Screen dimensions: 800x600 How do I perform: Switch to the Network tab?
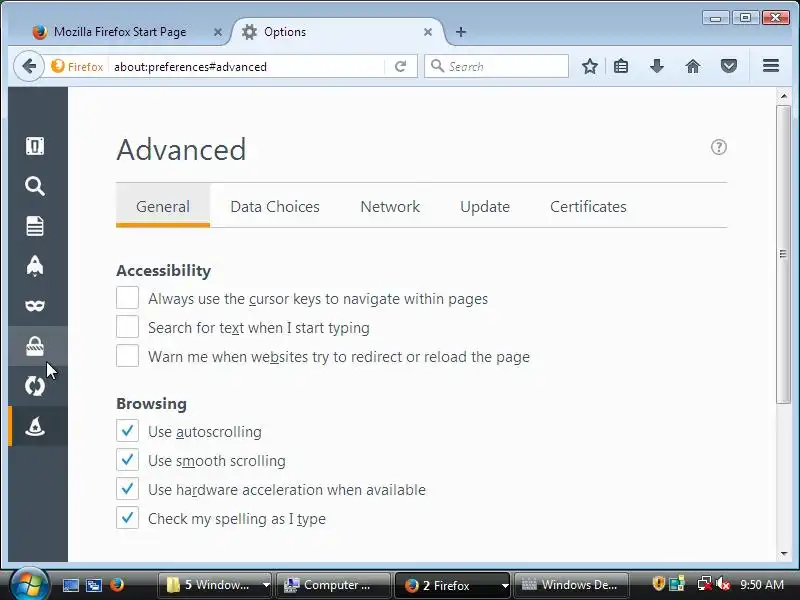coord(390,207)
